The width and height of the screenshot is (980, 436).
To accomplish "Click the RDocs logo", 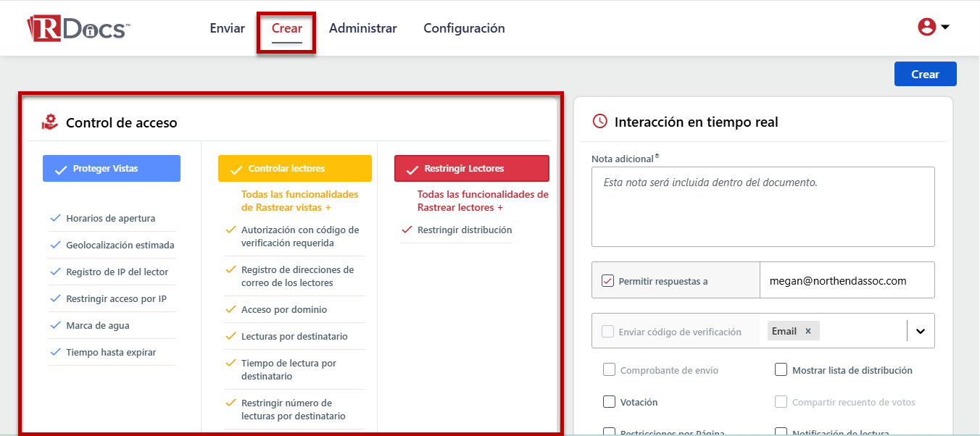I will pyautogui.click(x=77, y=27).
